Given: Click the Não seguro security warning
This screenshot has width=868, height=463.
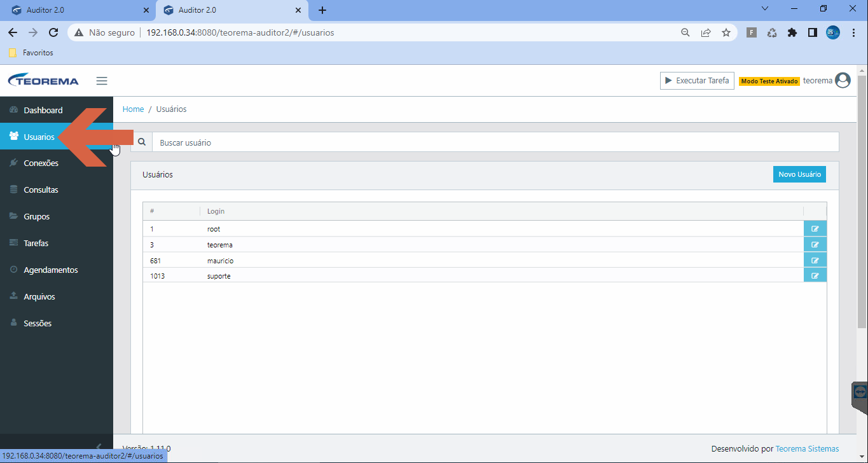Looking at the screenshot, I should tap(105, 32).
